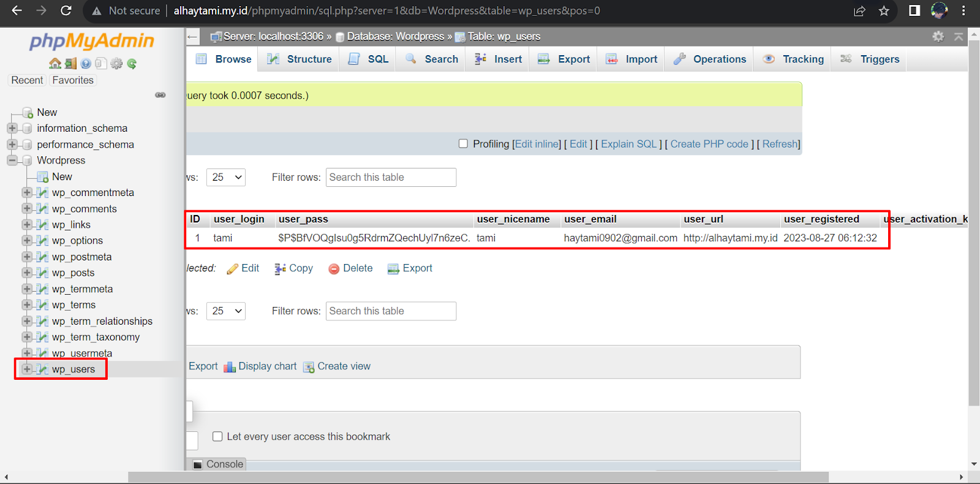Viewport: 980px width, 484px height.
Task: Toggle the Profiling checkbox
Action: pos(463,143)
